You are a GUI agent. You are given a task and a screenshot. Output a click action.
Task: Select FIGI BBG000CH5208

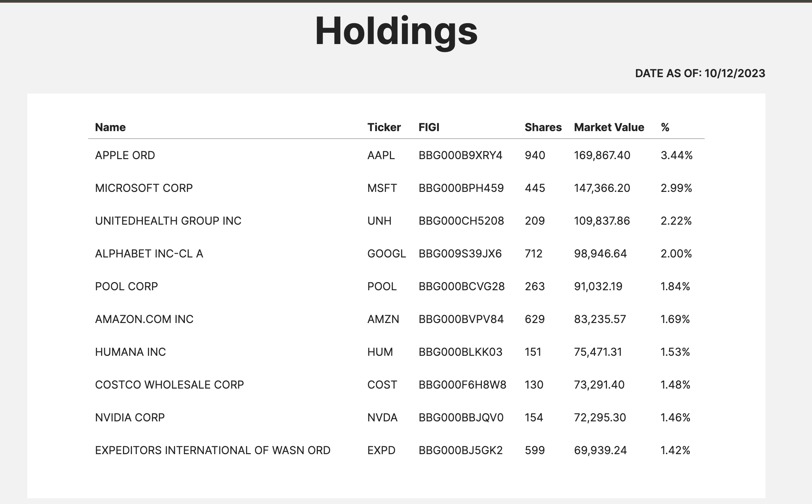click(x=461, y=221)
